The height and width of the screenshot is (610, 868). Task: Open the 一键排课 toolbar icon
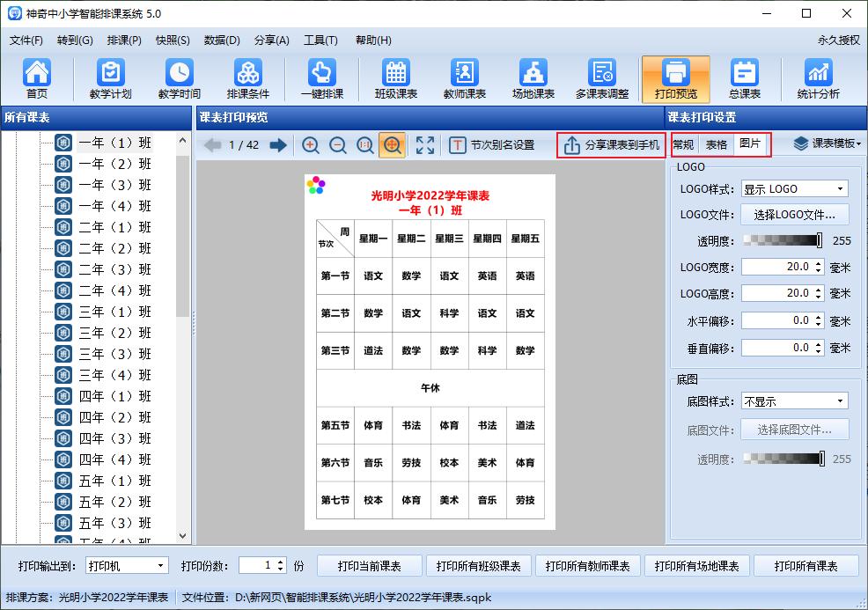click(321, 77)
